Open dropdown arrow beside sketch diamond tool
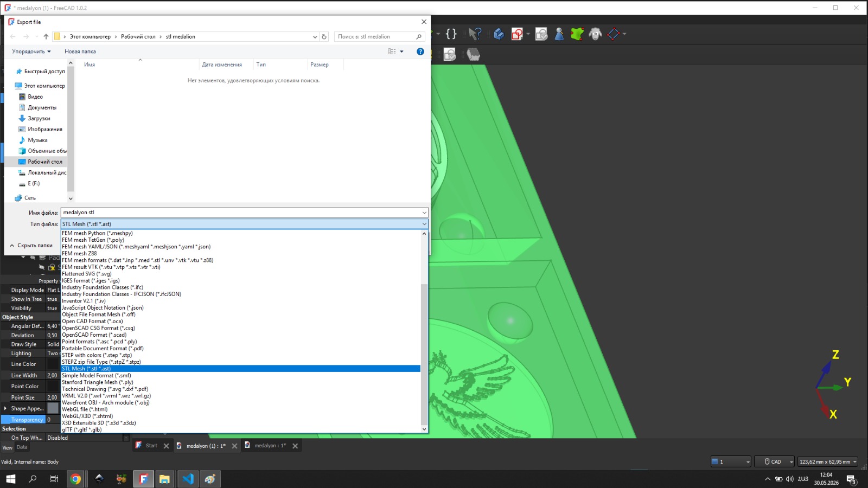Viewport: 868px width, 488px height. point(624,34)
